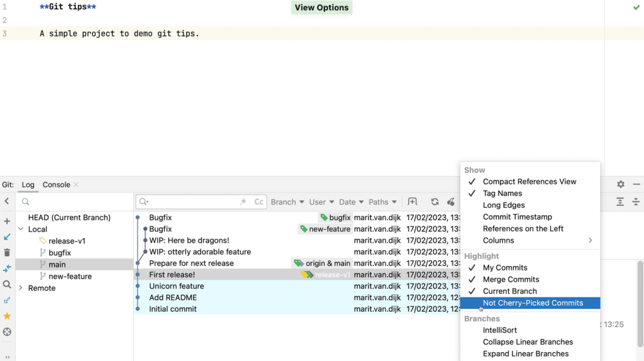The width and height of the screenshot is (644, 361).
Task: Open the User filter dropdown
Action: point(321,202)
